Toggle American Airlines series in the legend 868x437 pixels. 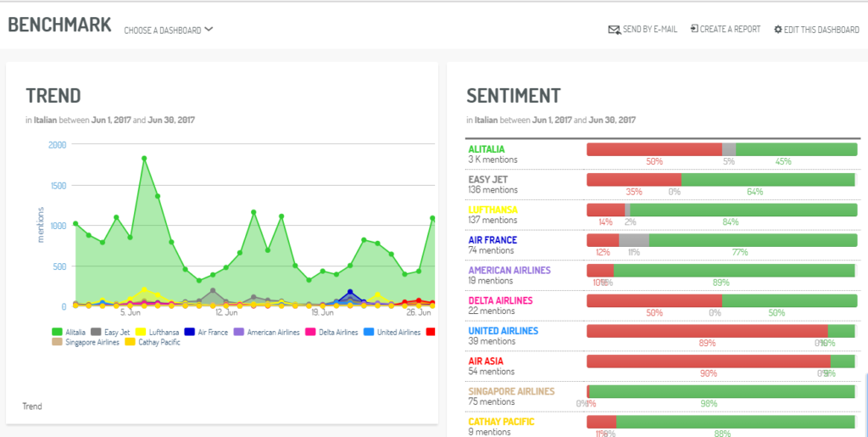[266, 333]
